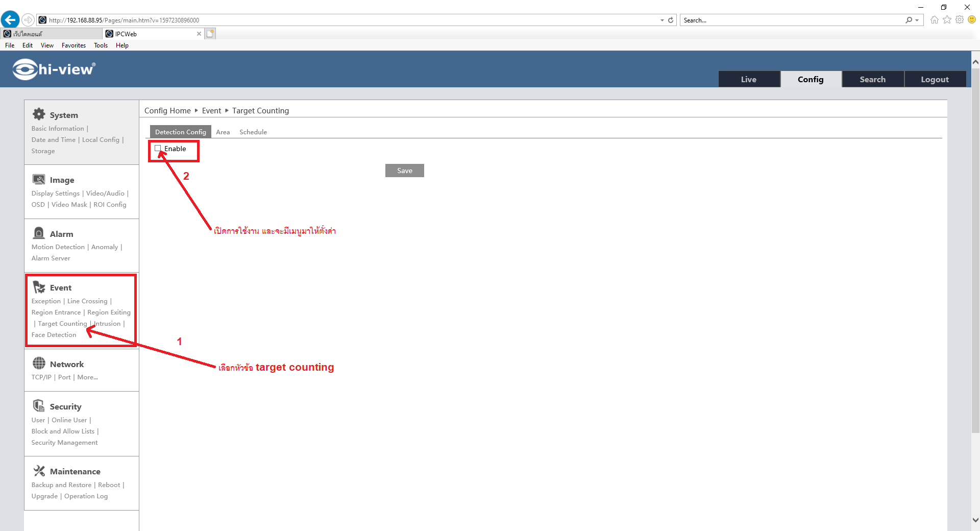
Task: Click the page scrollbar down arrow
Action: pyautogui.click(x=975, y=520)
